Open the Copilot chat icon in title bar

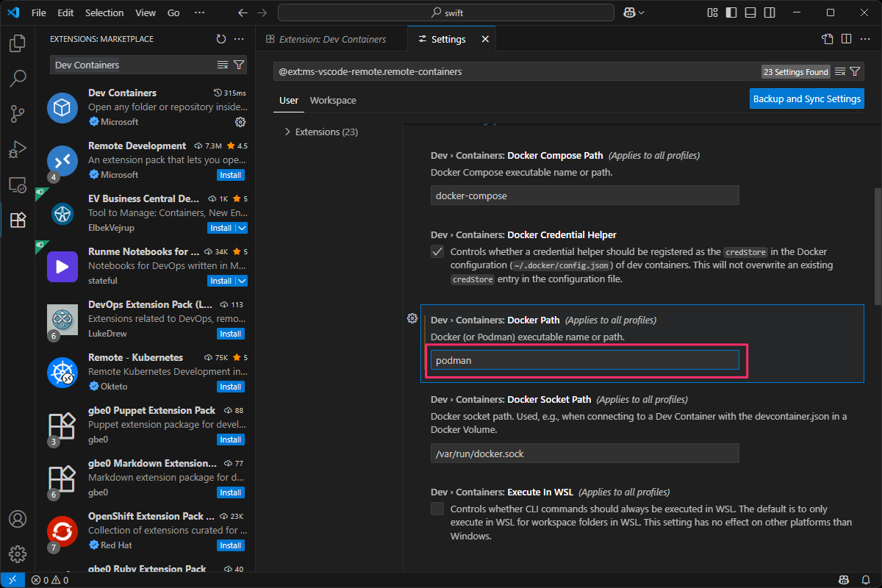tap(629, 12)
